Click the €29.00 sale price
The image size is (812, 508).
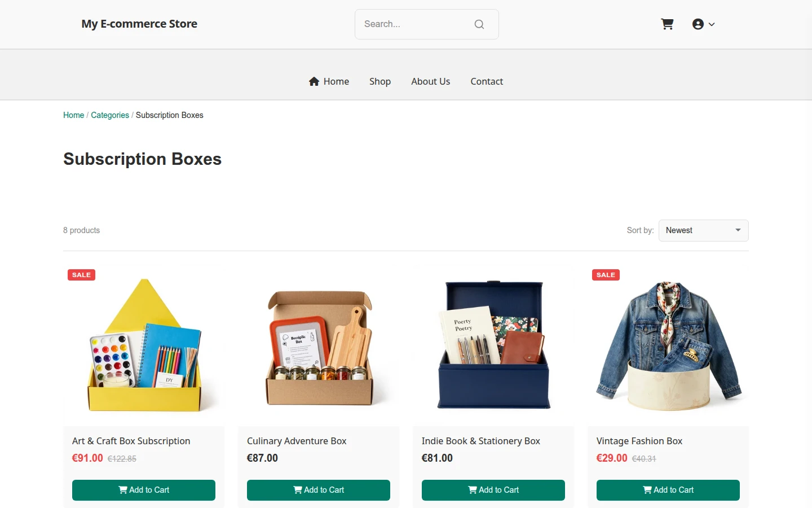tap(612, 458)
